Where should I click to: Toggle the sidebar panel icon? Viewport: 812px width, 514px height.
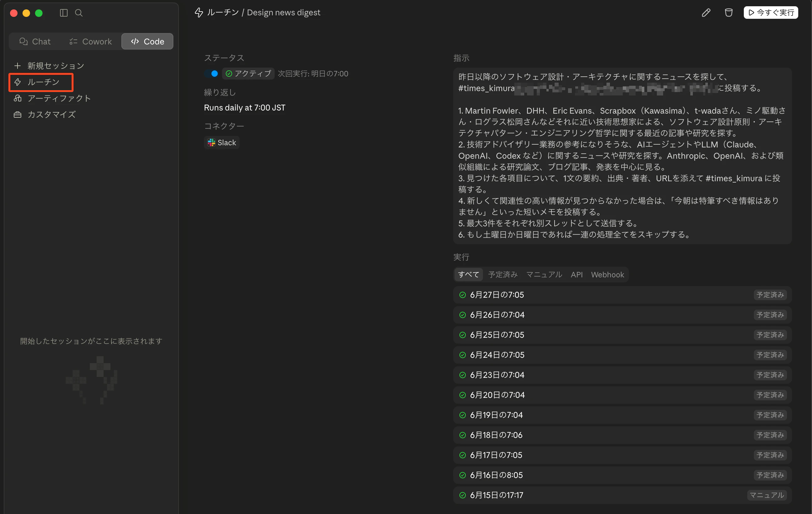(64, 13)
